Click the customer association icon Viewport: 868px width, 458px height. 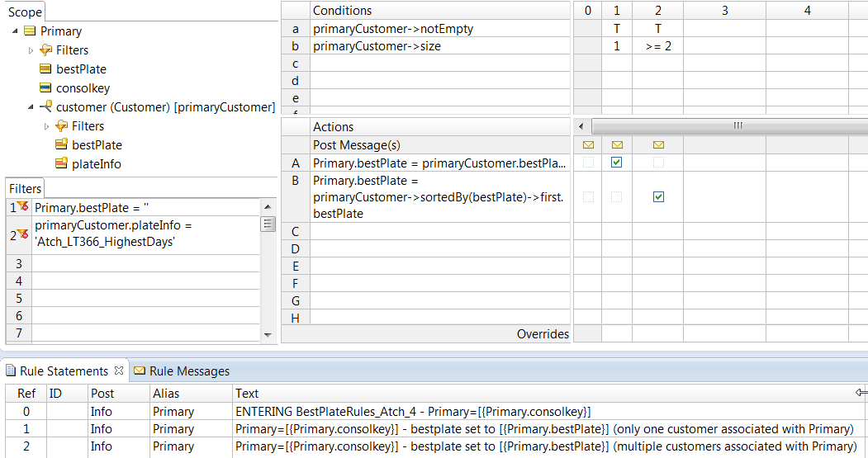[x=46, y=106]
